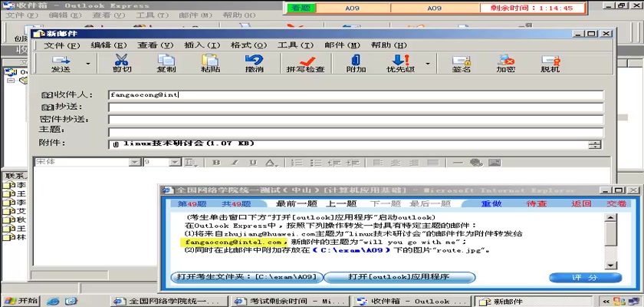Open the paragraph style dropdown icon

pos(190,163)
